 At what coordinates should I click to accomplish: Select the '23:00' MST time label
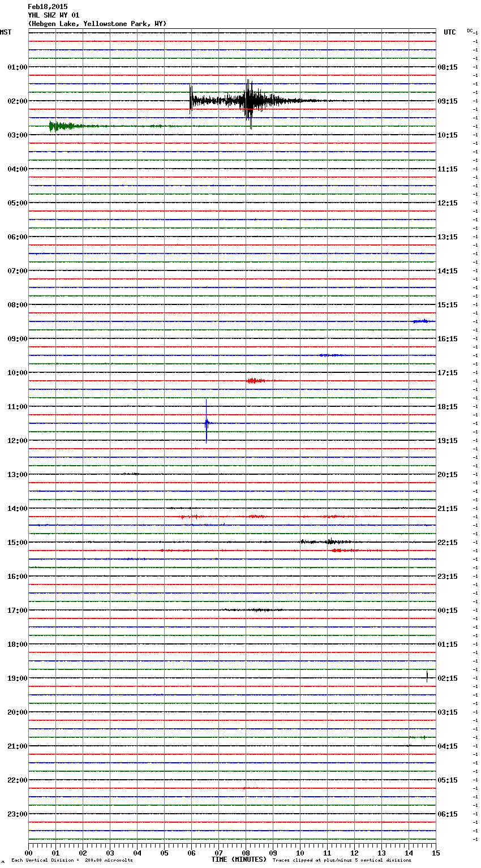[x=18, y=814]
